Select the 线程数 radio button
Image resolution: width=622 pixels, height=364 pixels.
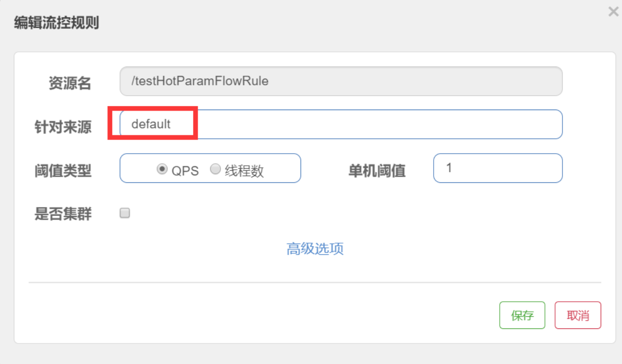coord(215,169)
